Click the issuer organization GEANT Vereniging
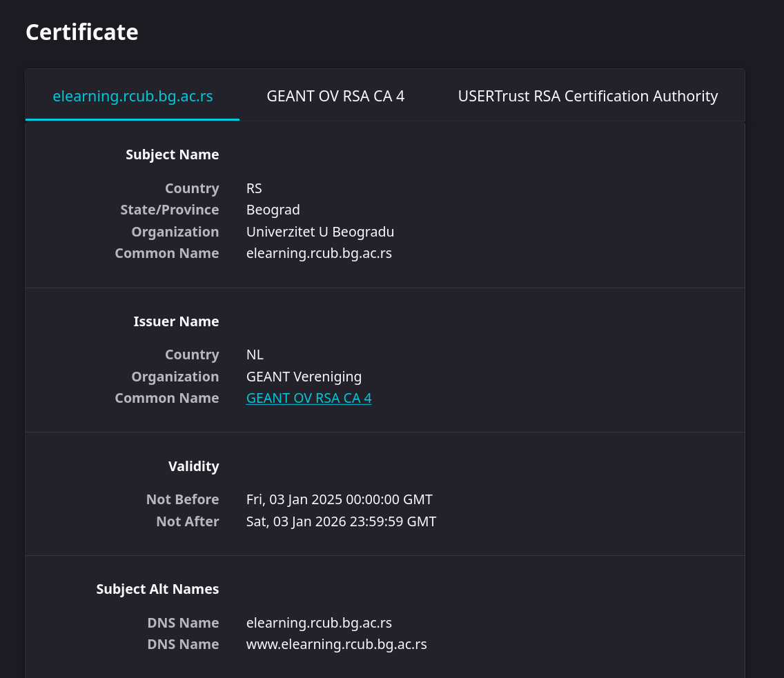The width and height of the screenshot is (784, 678). pos(304,377)
